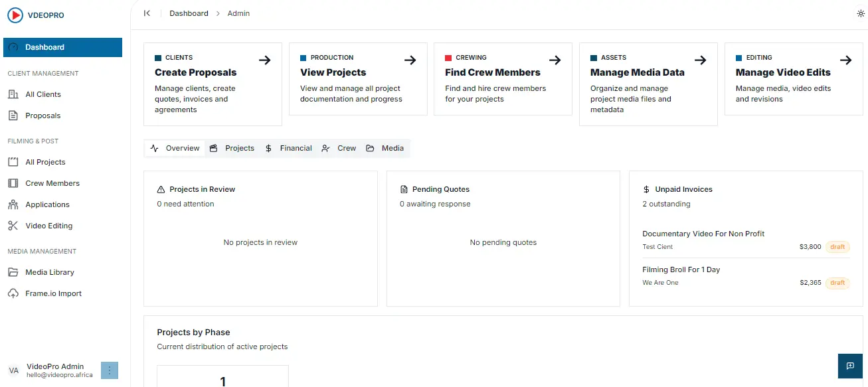
Task: Click the Proposals document icon
Action: click(13, 116)
